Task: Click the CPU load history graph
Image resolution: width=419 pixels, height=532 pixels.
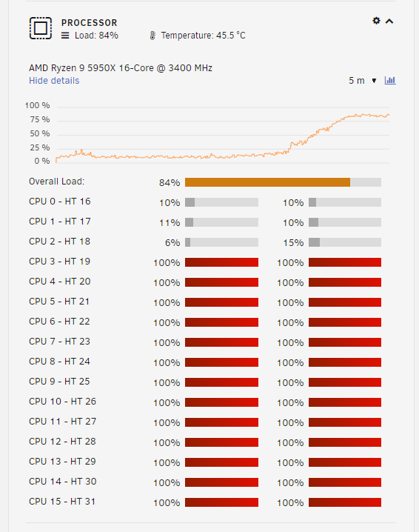Action: 223,135
